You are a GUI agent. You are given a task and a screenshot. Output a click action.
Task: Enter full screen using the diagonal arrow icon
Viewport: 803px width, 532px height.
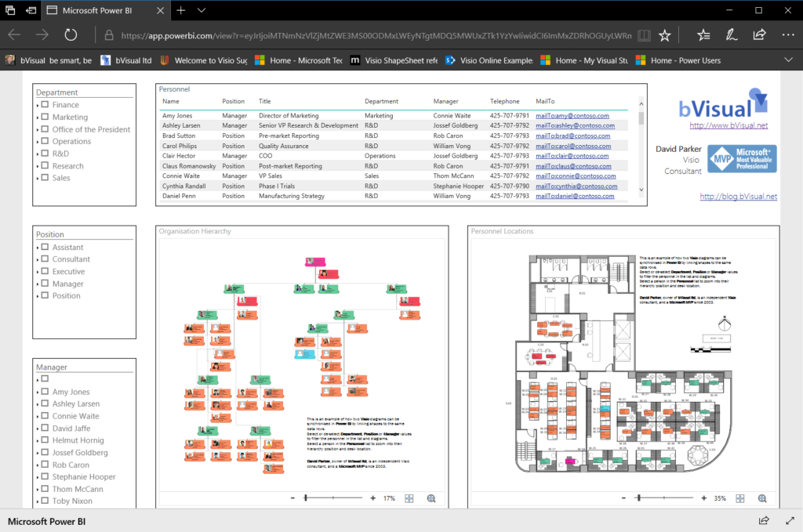(790, 519)
